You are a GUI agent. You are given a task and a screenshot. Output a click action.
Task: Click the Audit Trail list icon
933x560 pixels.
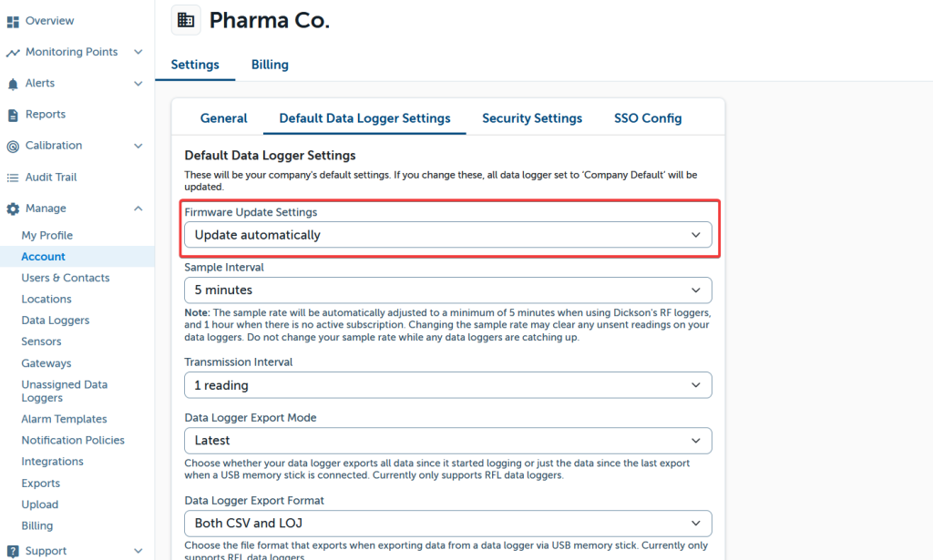13,178
